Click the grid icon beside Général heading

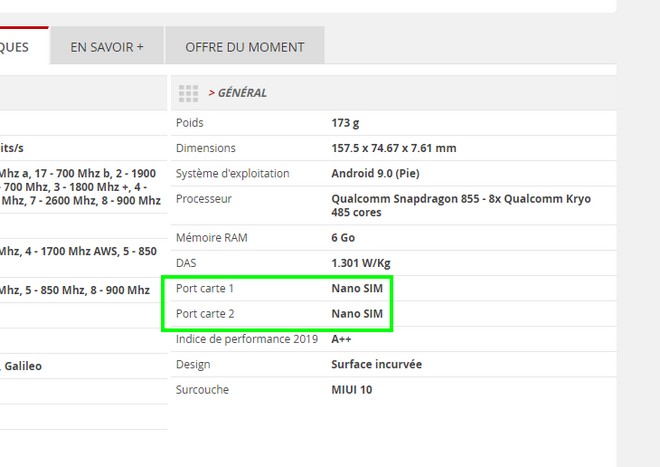[188, 93]
